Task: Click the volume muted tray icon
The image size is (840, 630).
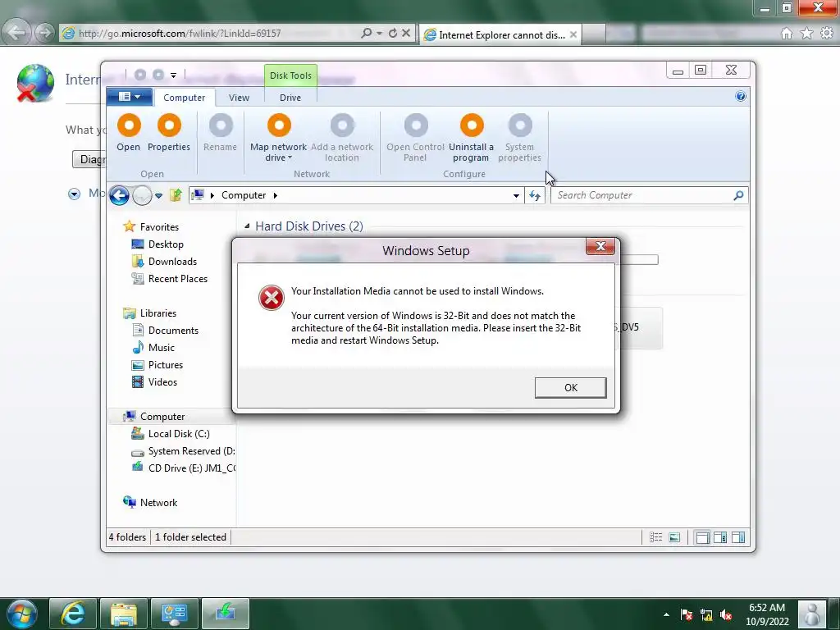Action: [727, 615]
